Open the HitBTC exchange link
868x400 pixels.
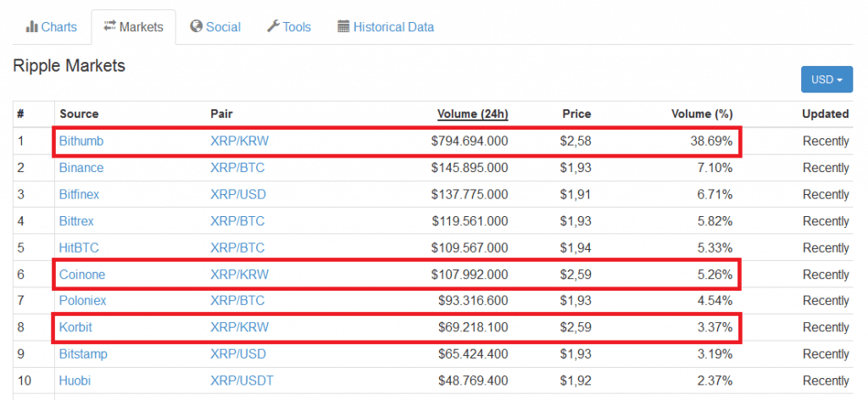coord(79,247)
